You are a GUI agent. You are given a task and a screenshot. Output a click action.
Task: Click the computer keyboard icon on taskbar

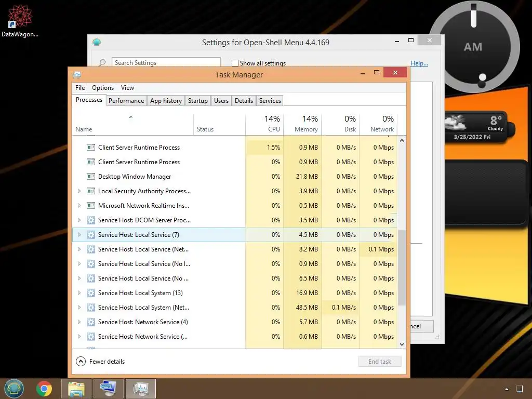click(x=108, y=389)
